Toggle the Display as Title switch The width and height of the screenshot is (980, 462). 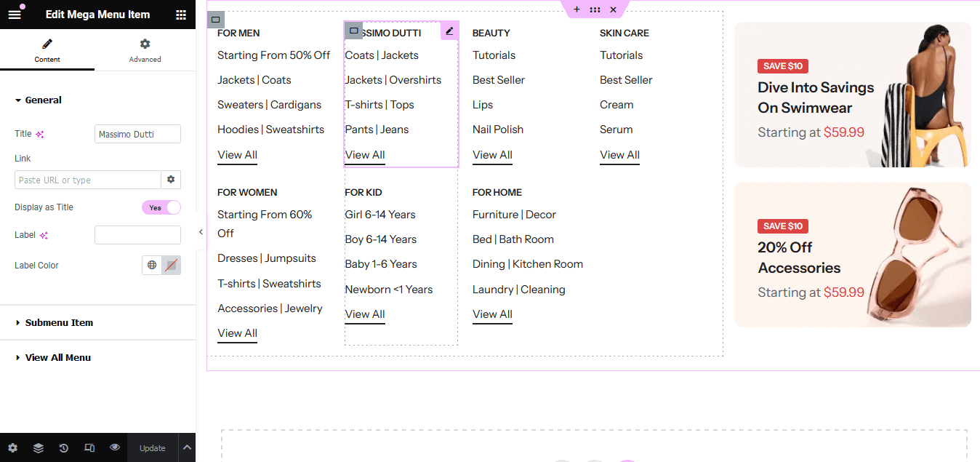[161, 207]
